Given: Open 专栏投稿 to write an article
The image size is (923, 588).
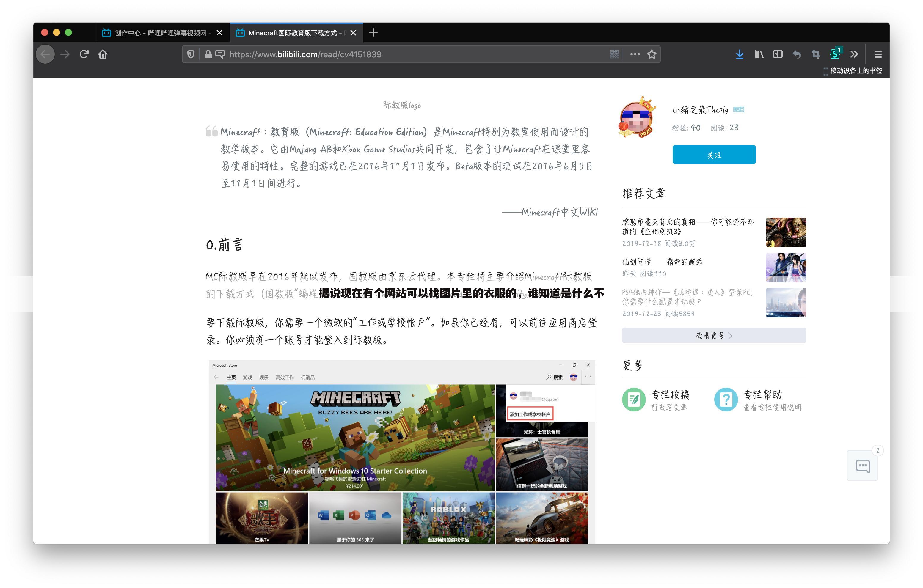Looking at the screenshot, I should (x=671, y=394).
